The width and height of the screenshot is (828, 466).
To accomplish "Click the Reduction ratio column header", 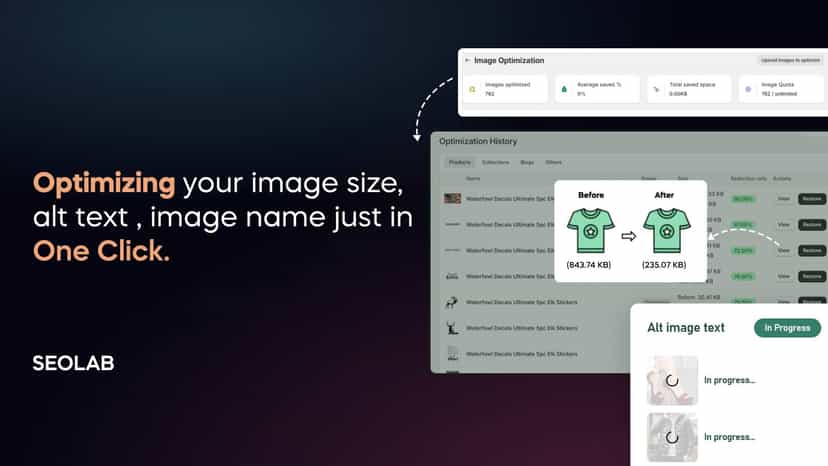I will coord(748,179).
